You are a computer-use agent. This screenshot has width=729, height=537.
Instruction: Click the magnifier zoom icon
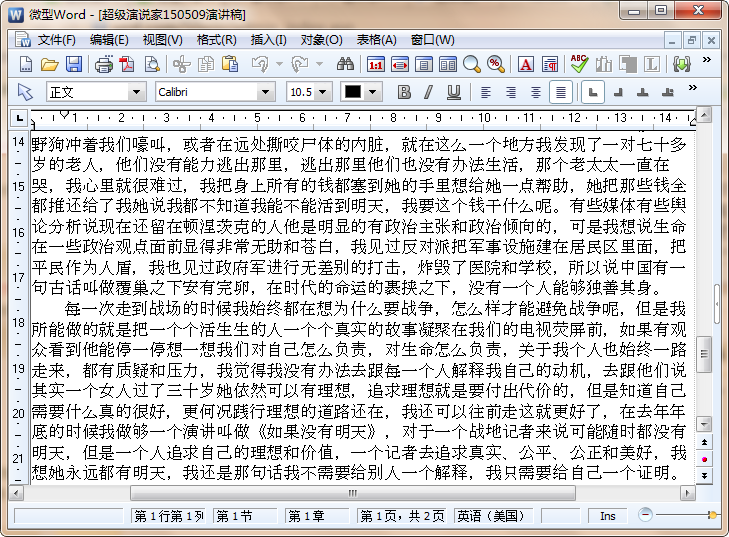pyautogui.click(x=472, y=65)
